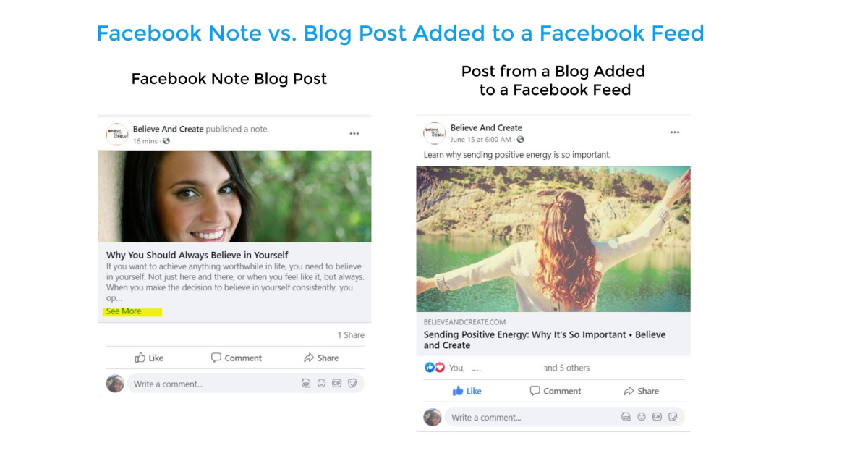Click Comment on the blog feed post

(556, 391)
